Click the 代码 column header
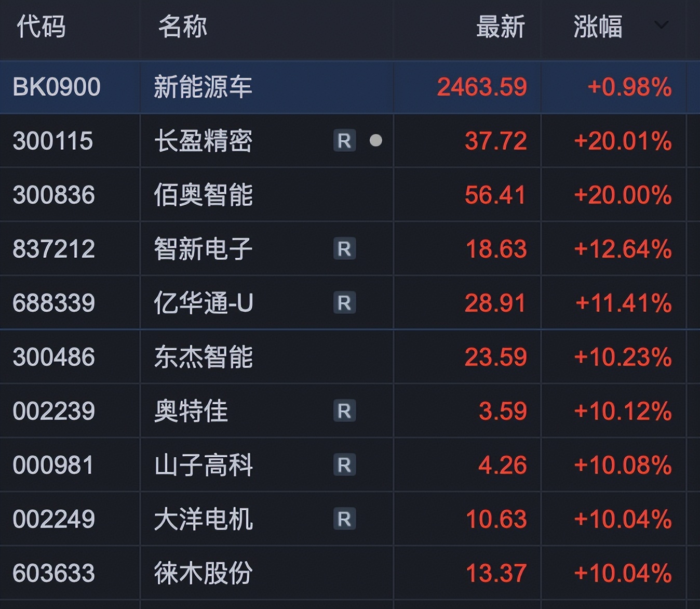The width and height of the screenshot is (700, 609). pos(41,26)
